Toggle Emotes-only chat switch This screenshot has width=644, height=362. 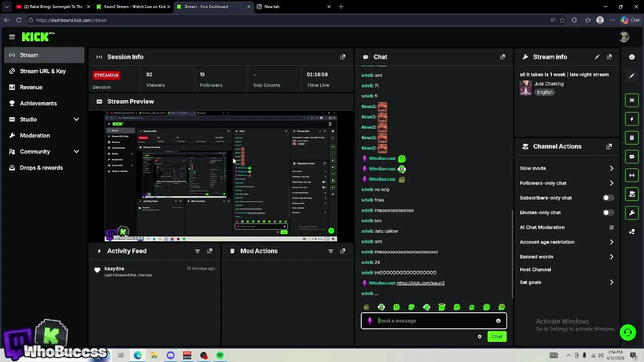tap(608, 213)
